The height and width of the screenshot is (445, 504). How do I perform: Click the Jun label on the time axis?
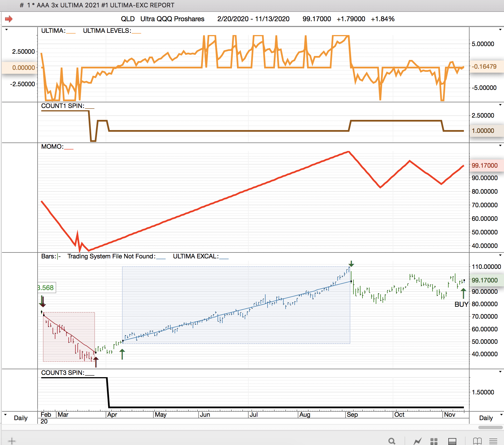pyautogui.click(x=205, y=414)
